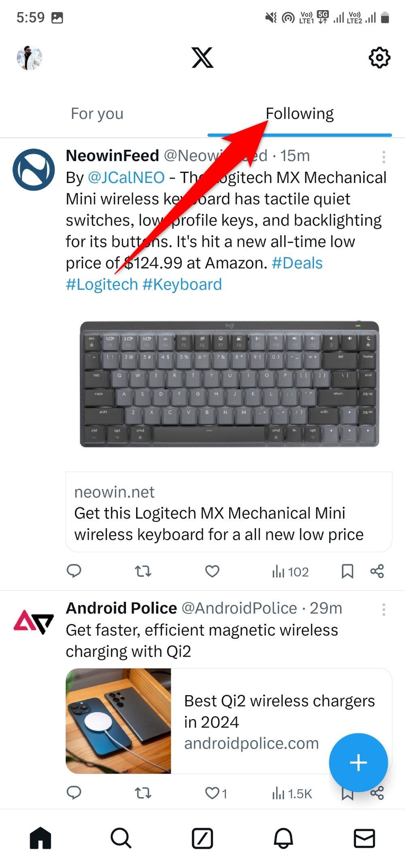Select the Home icon
Image resolution: width=405 pixels, height=868 pixels.
(x=40, y=838)
